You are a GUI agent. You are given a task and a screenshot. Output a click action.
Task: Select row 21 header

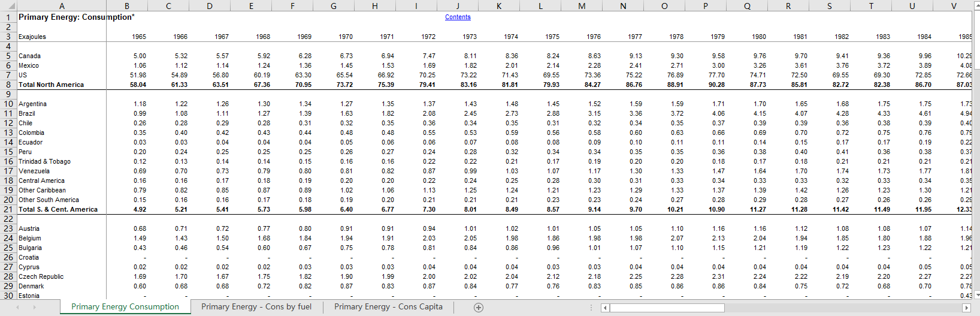[8, 209]
